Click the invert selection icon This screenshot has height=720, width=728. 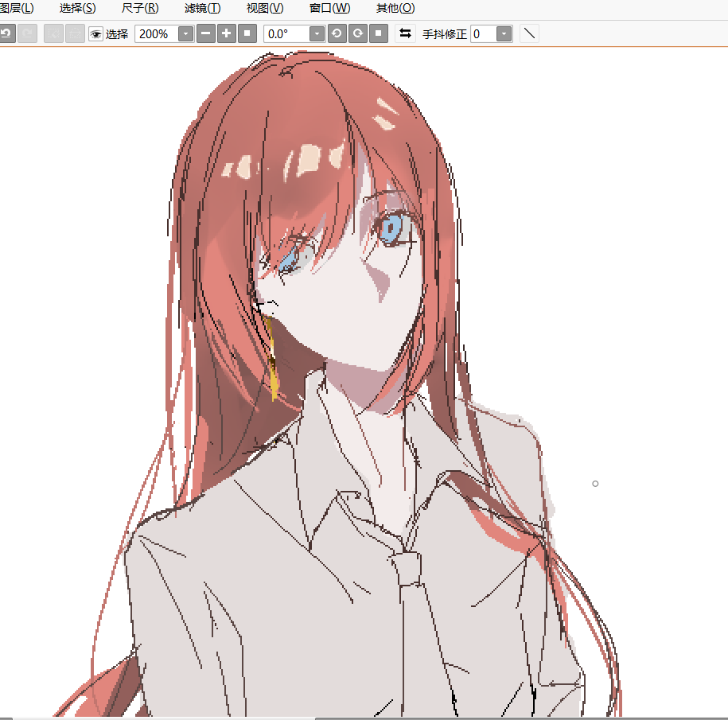point(75,34)
